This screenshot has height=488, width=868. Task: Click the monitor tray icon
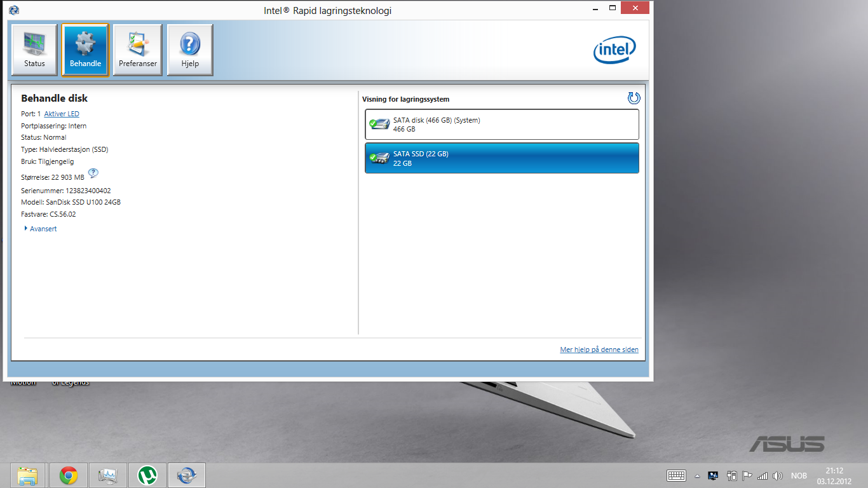[714, 475]
